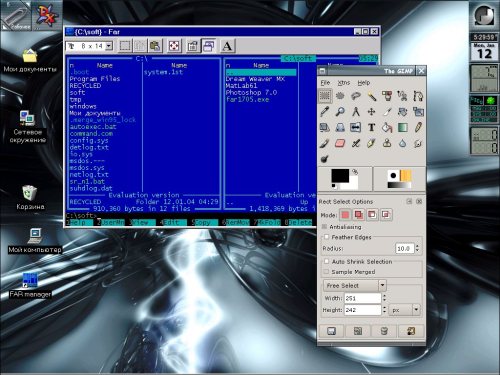This screenshot has height=375, width=500.
Task: Adjust the Radius spinner arrows
Action: coord(417,248)
